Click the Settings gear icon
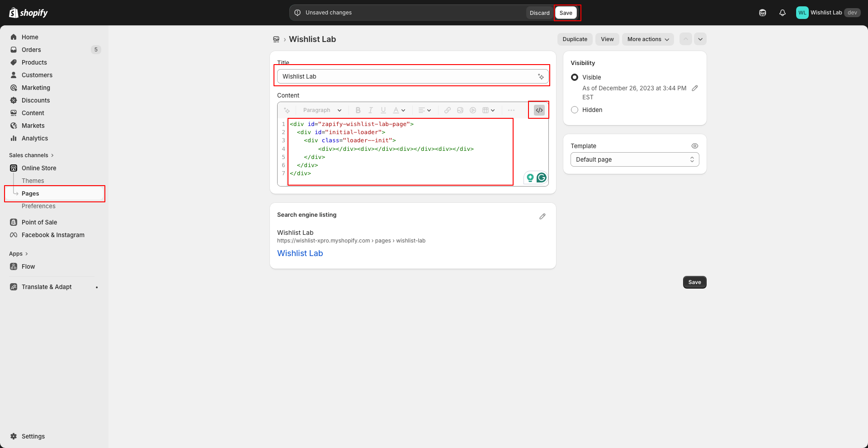 click(x=14, y=436)
